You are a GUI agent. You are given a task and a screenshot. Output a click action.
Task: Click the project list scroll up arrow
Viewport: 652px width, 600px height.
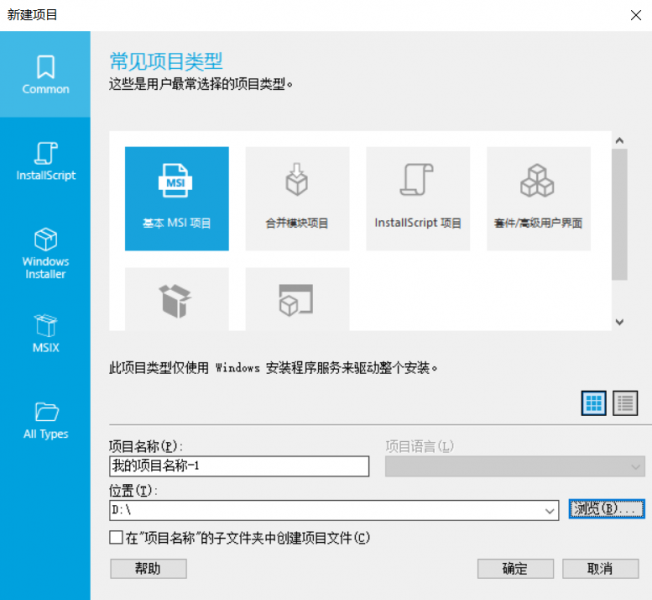click(620, 141)
